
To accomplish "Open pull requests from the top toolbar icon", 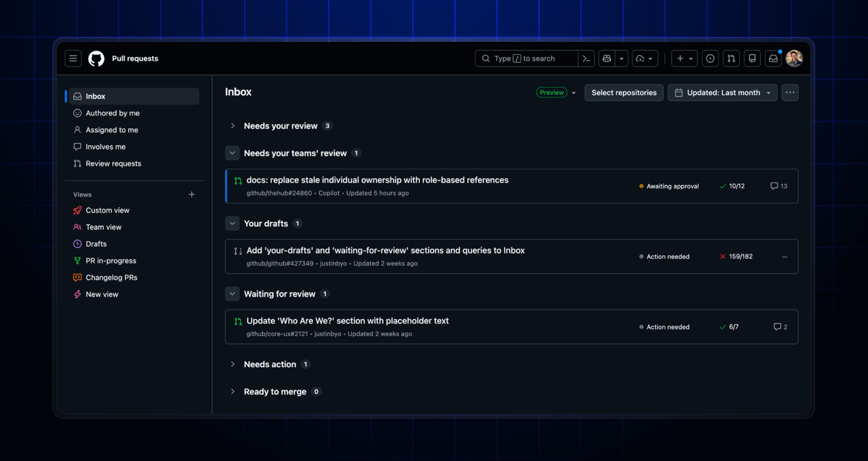I will coord(731,58).
